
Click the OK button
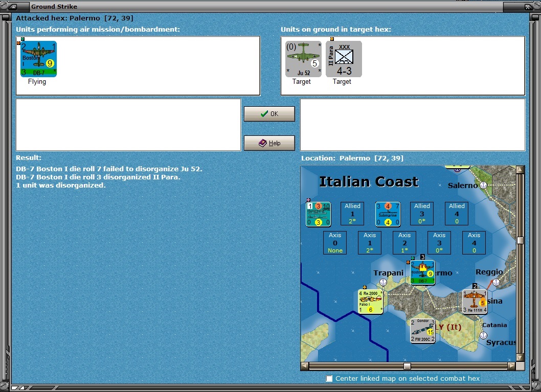(269, 114)
